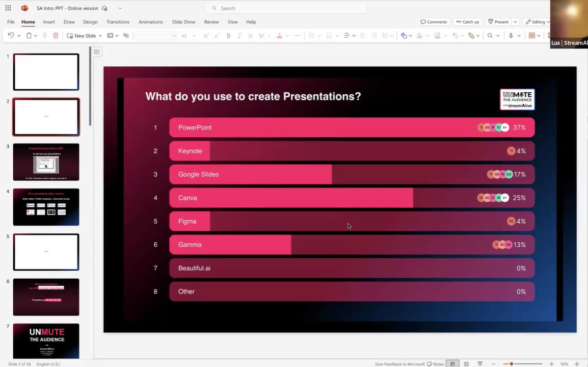Viewport: 588px width, 367px height.
Task: Click the Shapes insert icon
Action: pyautogui.click(x=404, y=36)
